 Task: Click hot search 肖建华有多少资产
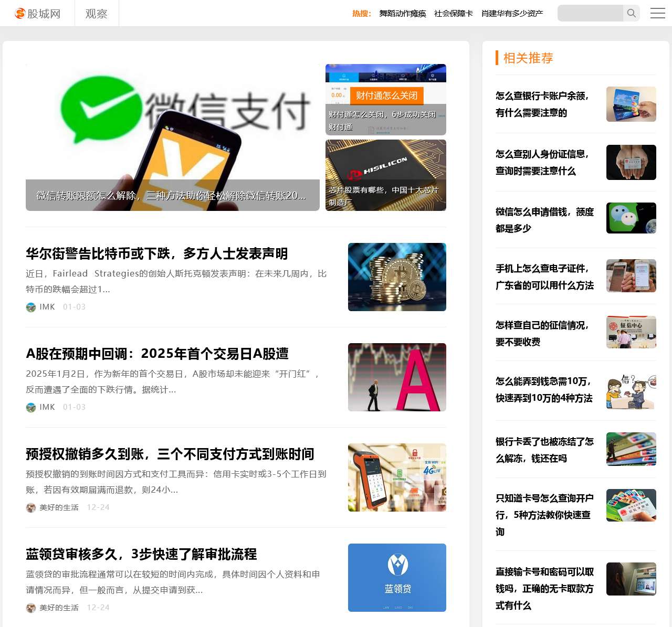[512, 14]
